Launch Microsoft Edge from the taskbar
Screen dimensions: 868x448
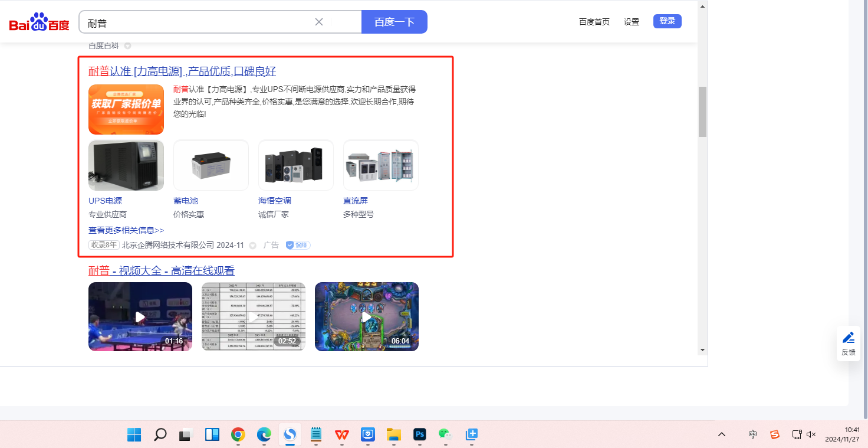(264, 435)
